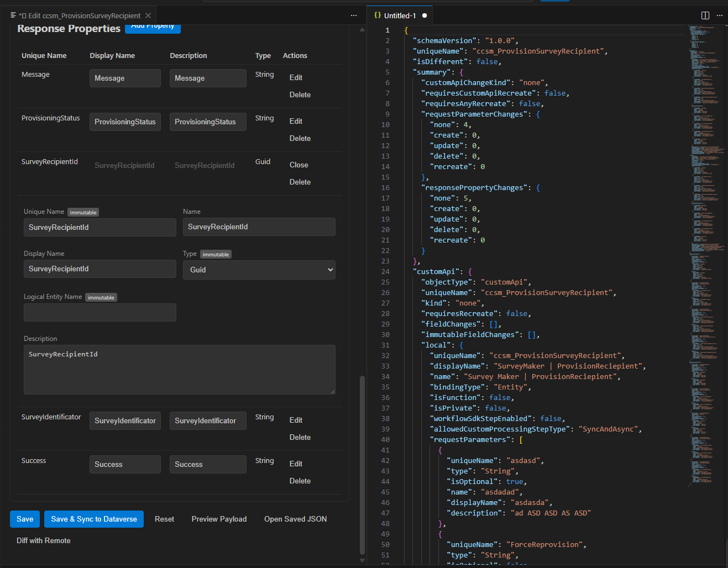Click the Reset button

(164, 519)
